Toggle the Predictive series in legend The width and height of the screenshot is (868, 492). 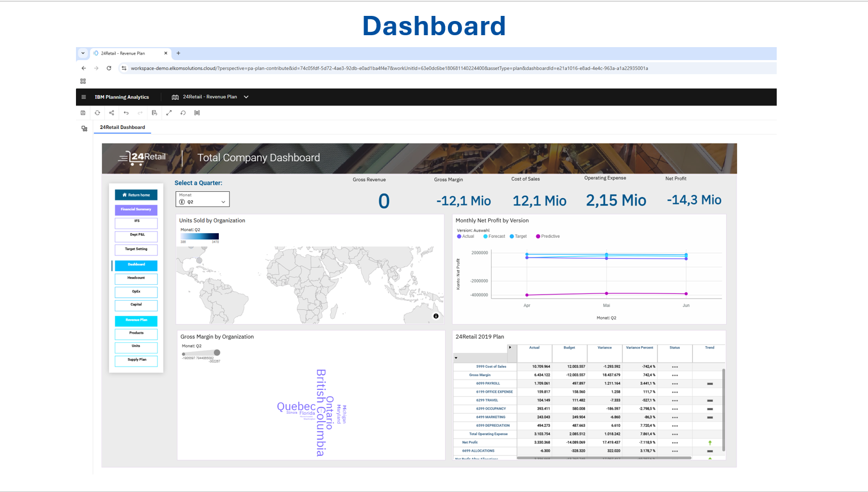point(548,237)
